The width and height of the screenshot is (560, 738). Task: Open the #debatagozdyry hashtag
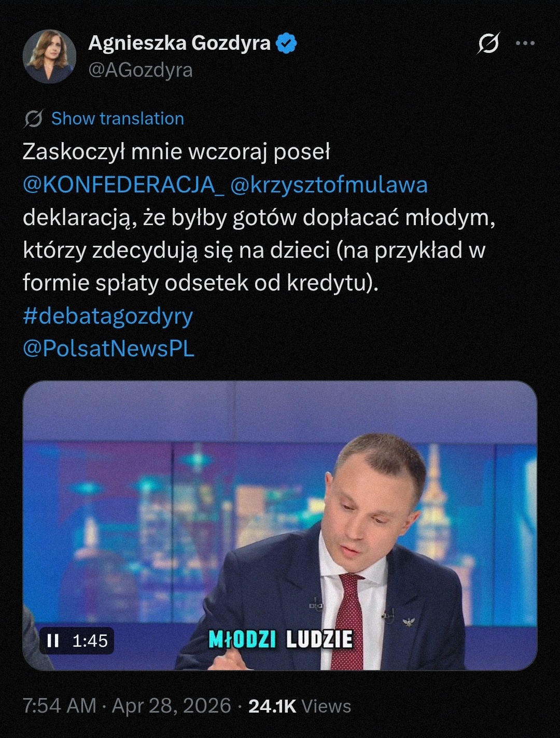[108, 316]
